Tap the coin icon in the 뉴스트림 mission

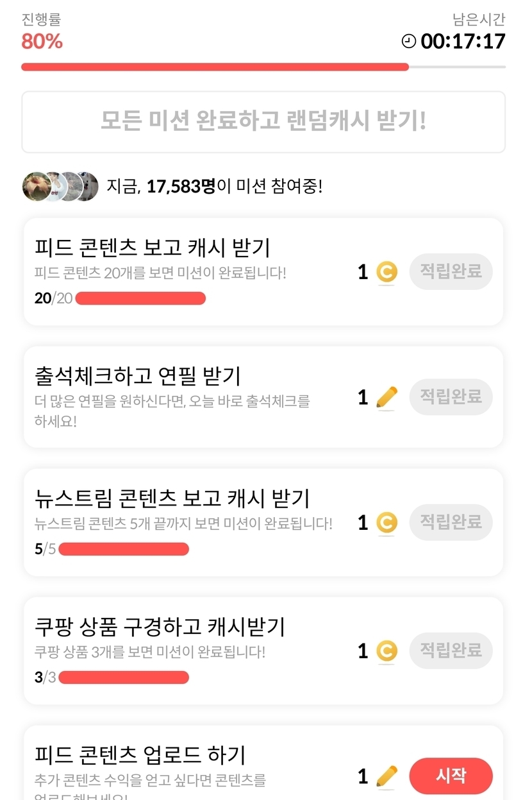coord(386,523)
